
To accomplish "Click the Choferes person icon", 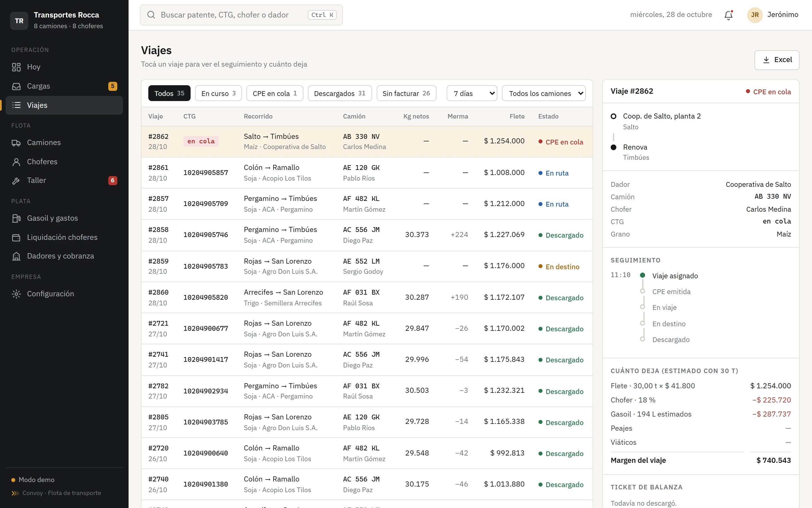I will (x=16, y=162).
